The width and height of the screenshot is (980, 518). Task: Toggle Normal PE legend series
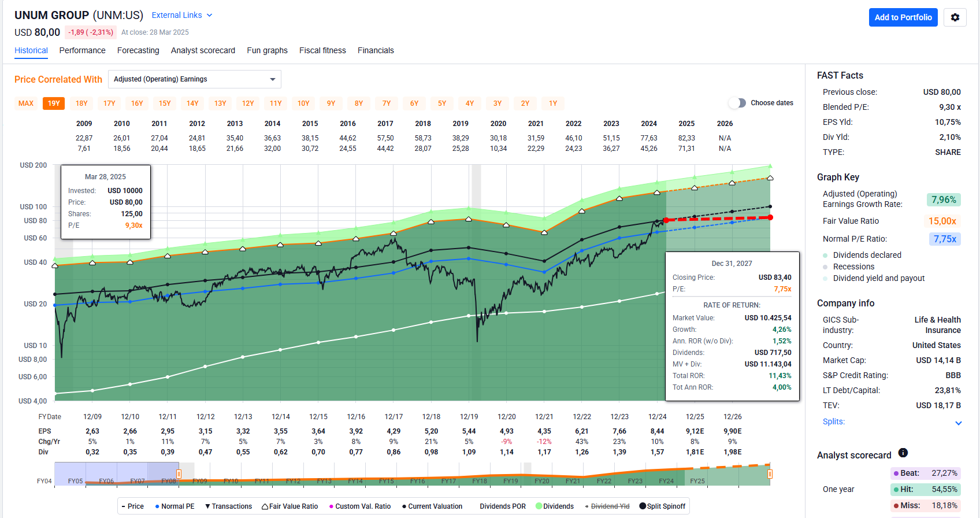175,506
